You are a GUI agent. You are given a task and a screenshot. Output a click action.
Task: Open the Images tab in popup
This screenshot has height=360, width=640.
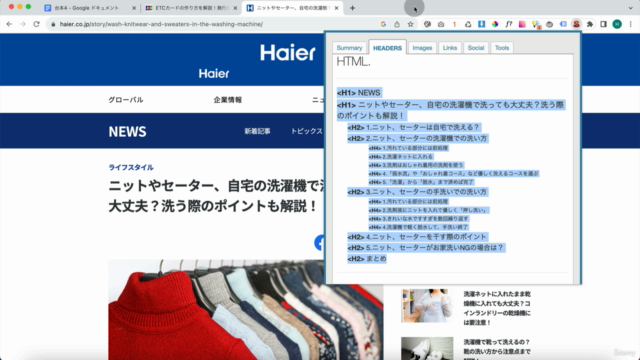point(422,48)
